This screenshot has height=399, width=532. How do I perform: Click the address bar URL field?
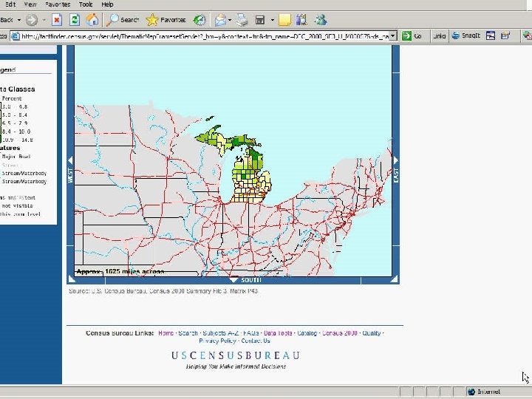[205, 36]
